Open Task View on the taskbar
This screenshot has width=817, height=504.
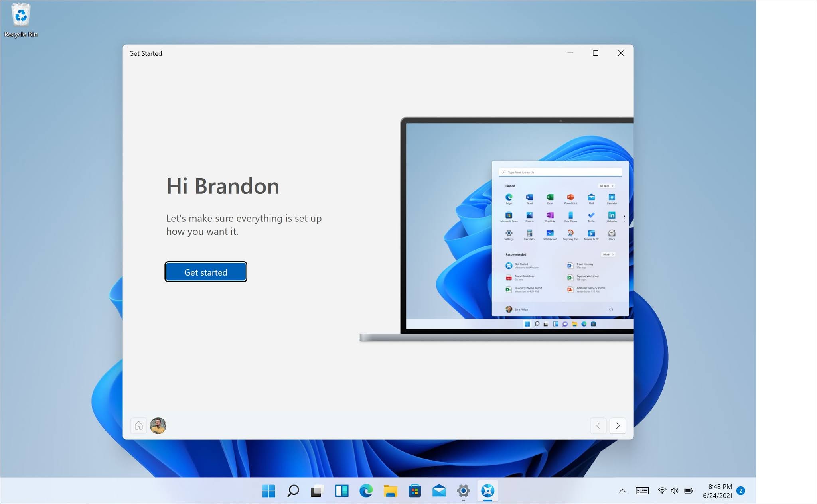click(x=317, y=491)
